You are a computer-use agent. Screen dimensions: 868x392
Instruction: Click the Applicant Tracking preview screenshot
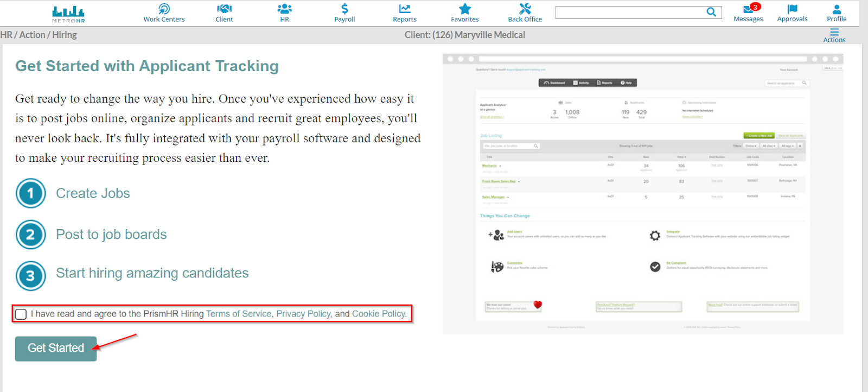643,194
